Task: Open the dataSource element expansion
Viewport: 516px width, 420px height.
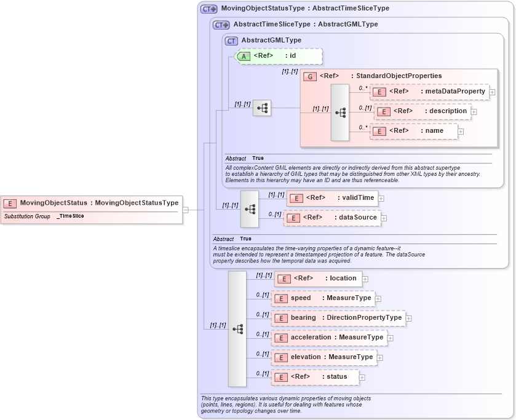Action: click(384, 218)
